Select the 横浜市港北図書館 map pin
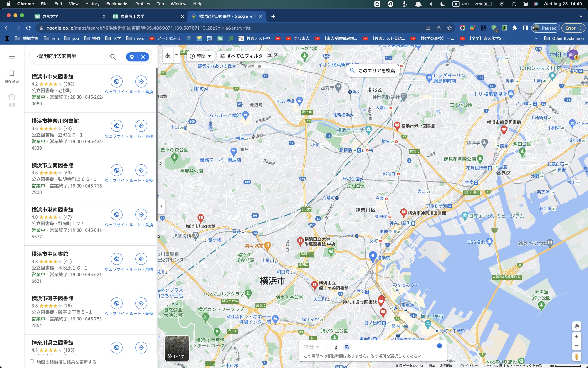The width and height of the screenshot is (588, 368). point(397,126)
